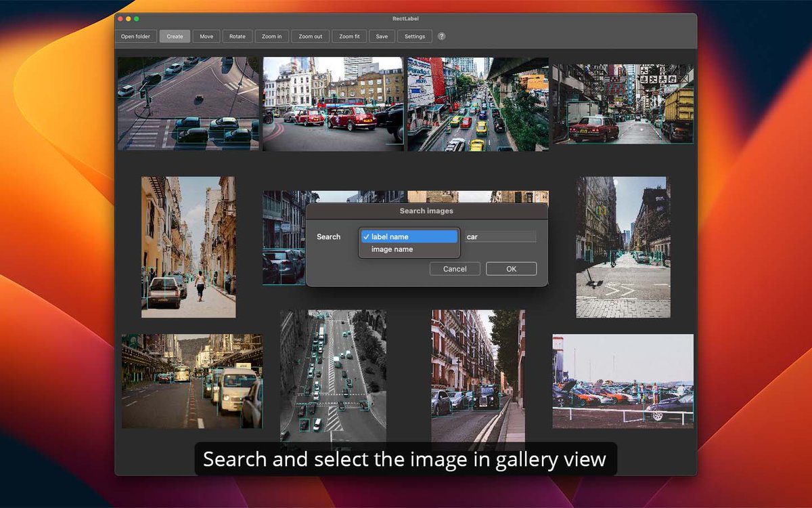This screenshot has width=812, height=508.
Task: Select the yellow taxis traffic jam thumbnail
Action: point(477,103)
